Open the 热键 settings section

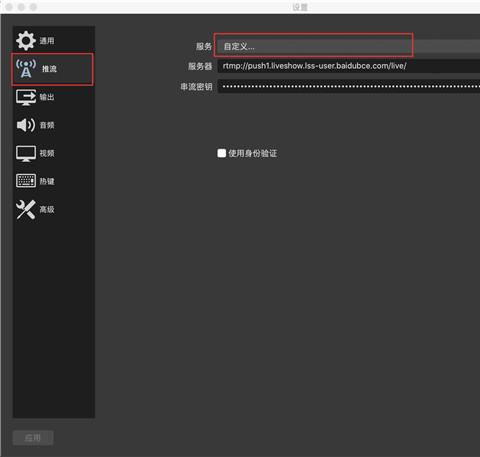point(54,181)
